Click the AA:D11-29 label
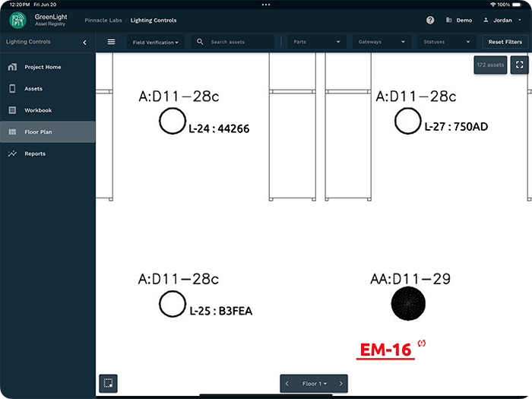532x399 pixels. [x=410, y=279]
